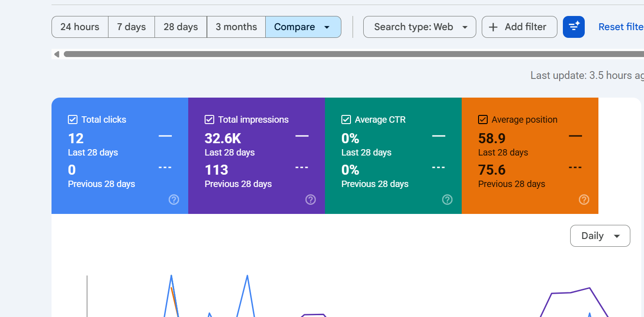This screenshot has width=644, height=317.
Task: Click the plus icon in Add filter
Action: 493,27
